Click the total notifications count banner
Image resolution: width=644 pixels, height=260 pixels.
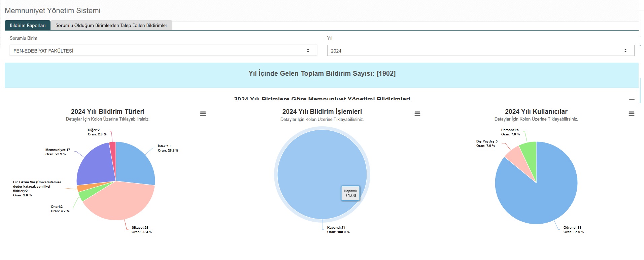321,74
